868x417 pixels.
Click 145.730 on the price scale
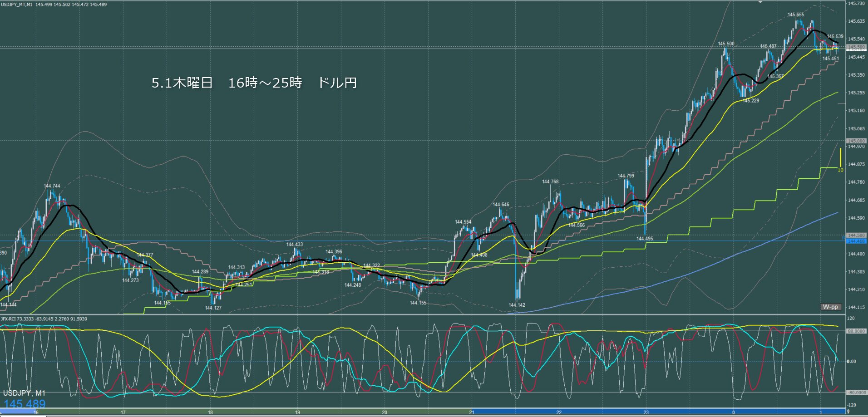(x=856, y=3)
